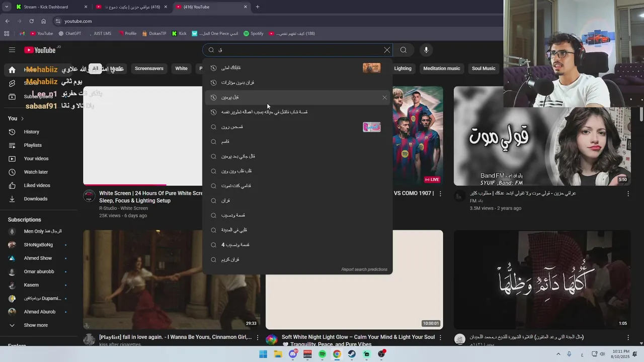
Task: Select the 'قران كريم' search suggestion
Action: [298, 259]
